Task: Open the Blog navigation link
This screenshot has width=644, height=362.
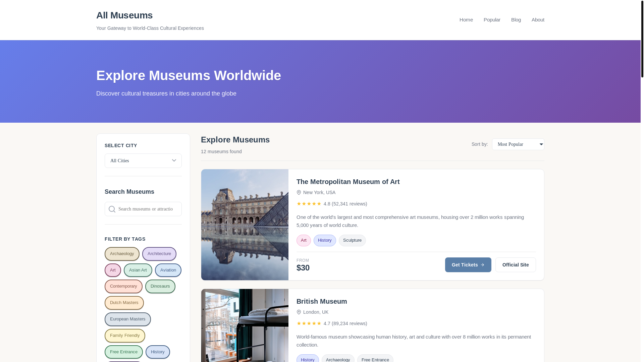Action: pyautogui.click(x=516, y=20)
